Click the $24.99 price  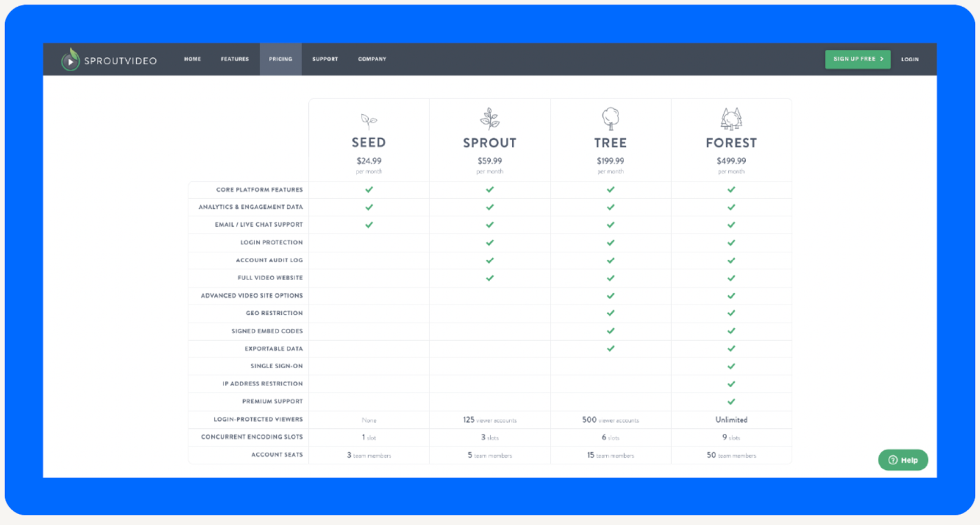point(369,161)
